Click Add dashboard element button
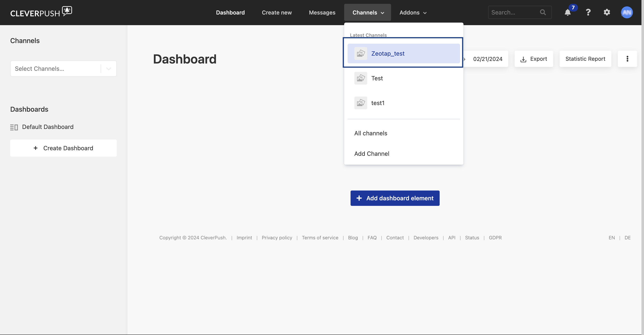 tap(395, 198)
